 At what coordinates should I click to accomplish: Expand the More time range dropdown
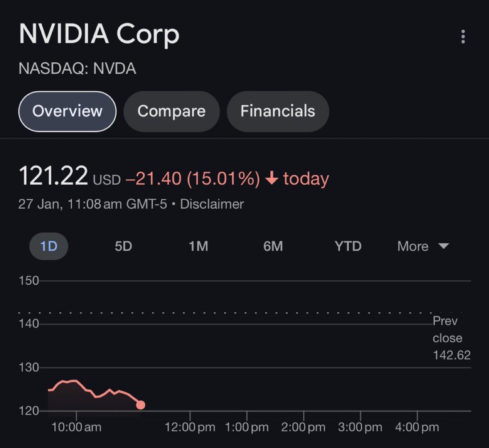pos(423,246)
